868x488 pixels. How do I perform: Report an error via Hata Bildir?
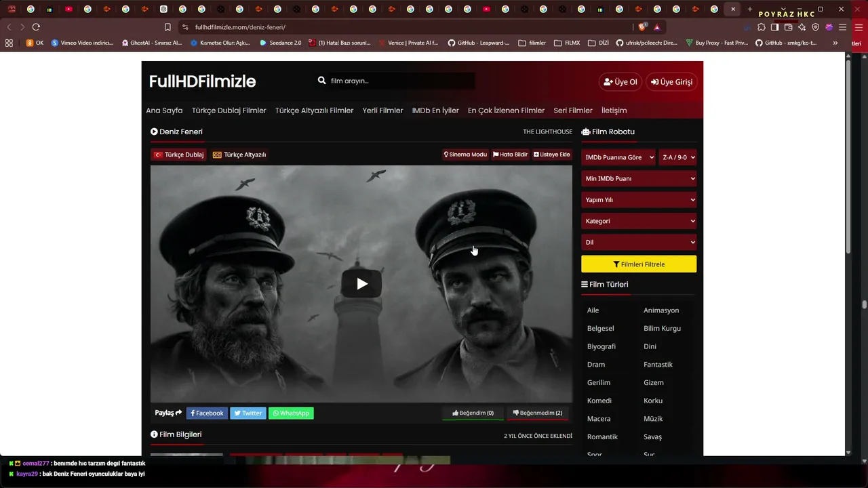(x=510, y=155)
